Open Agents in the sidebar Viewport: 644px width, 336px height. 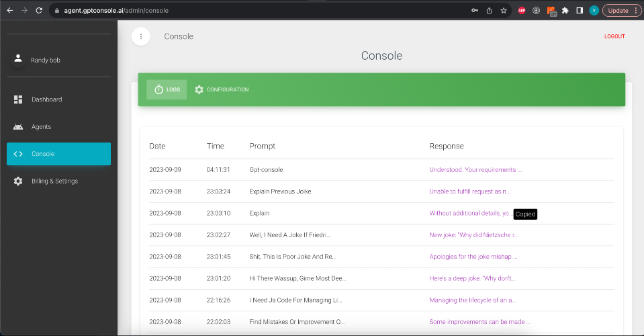[x=58, y=126]
